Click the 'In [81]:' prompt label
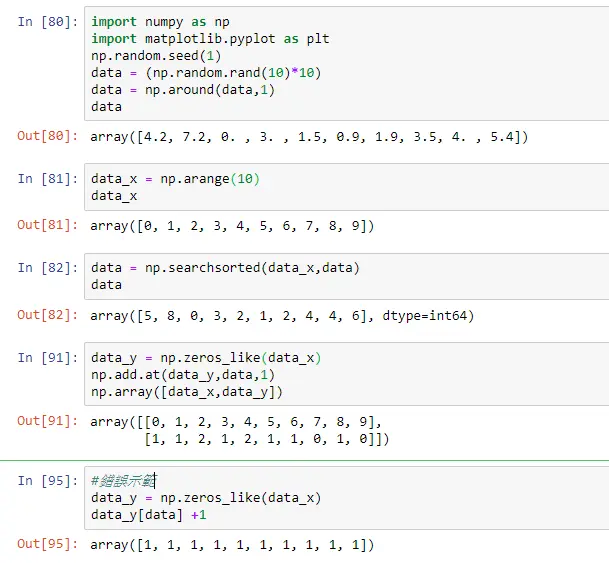The height and width of the screenshot is (563, 609). pos(48,179)
